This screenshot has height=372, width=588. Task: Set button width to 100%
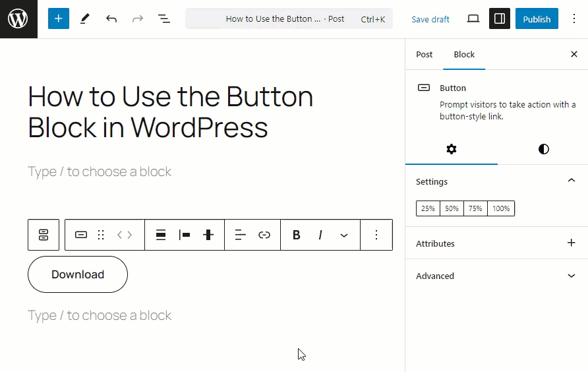[x=501, y=208]
